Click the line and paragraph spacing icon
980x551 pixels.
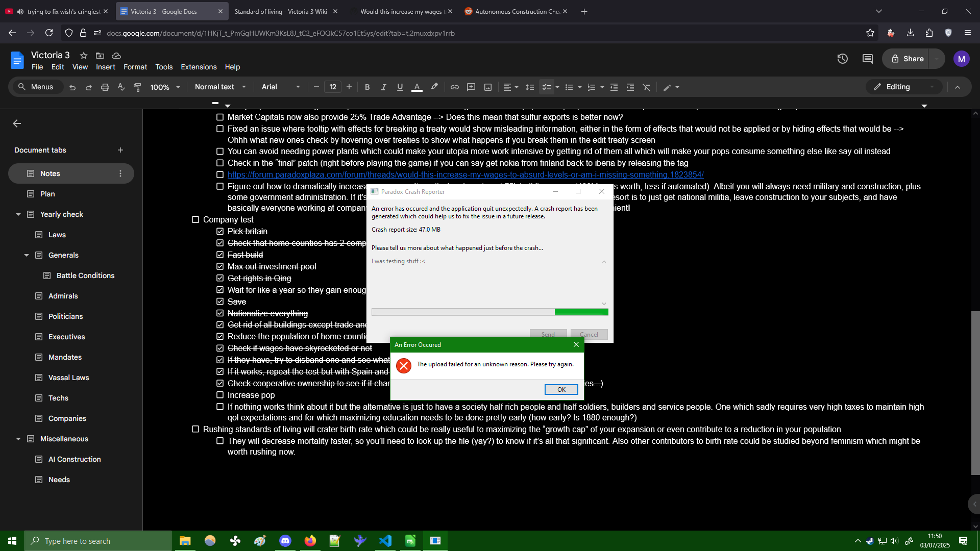click(530, 87)
